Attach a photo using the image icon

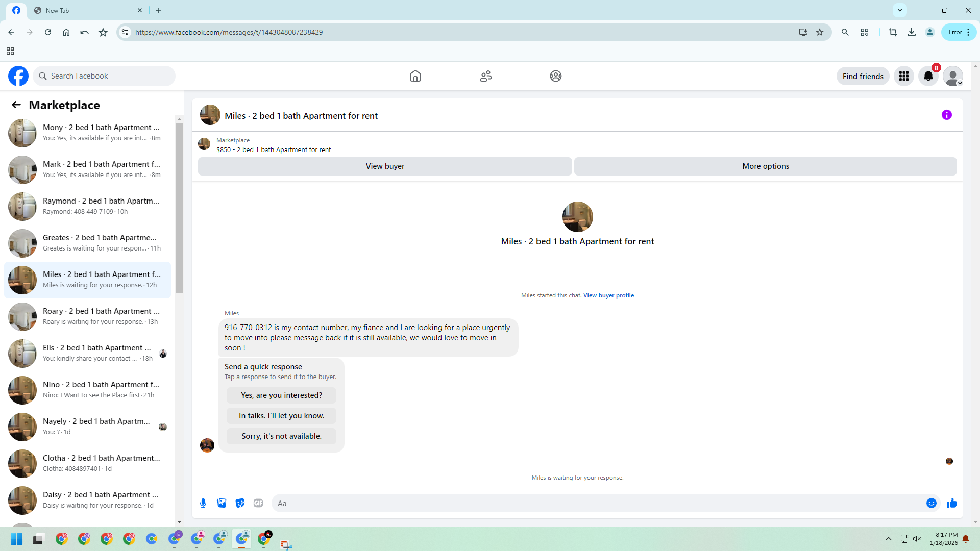[222, 503]
